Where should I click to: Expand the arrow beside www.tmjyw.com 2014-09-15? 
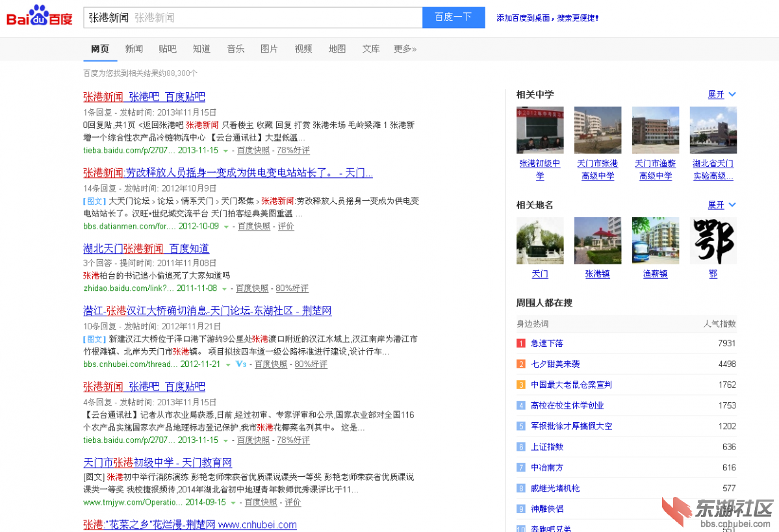point(233,503)
